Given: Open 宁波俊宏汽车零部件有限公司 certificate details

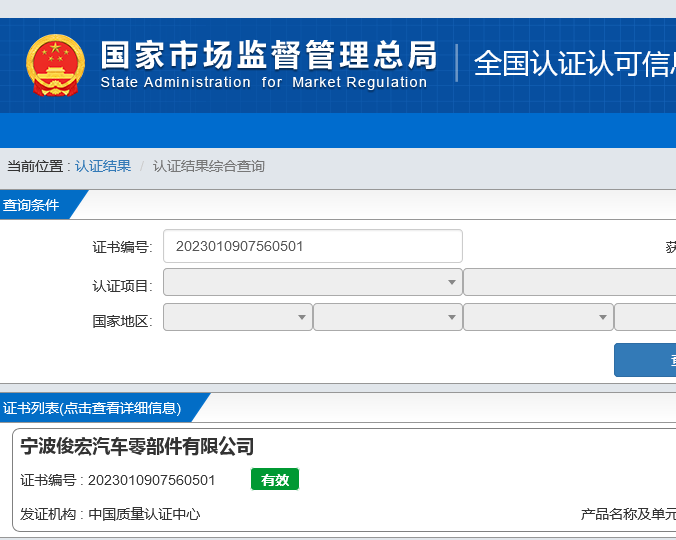Looking at the screenshot, I should pyautogui.click(x=137, y=446).
